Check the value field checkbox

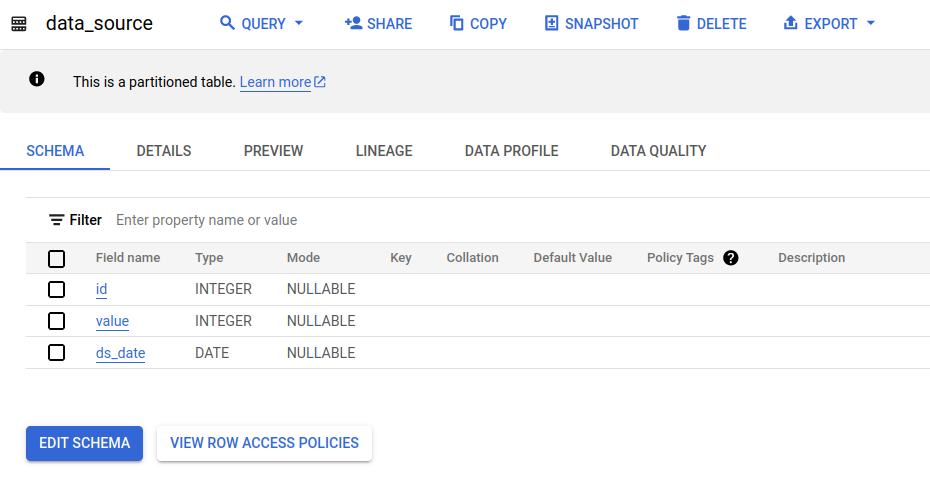click(56, 321)
